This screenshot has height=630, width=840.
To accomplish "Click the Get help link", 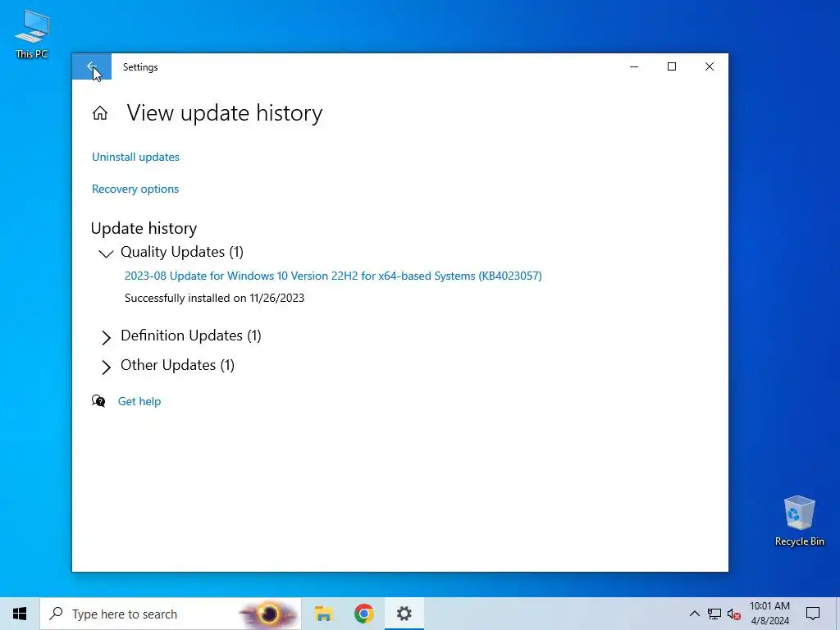I will coord(139,401).
